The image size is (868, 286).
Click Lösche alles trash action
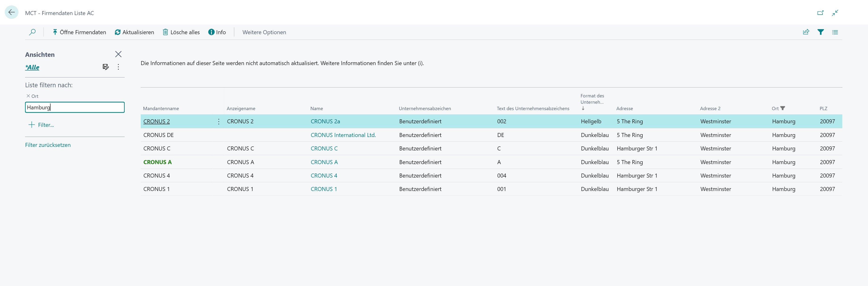tap(181, 32)
